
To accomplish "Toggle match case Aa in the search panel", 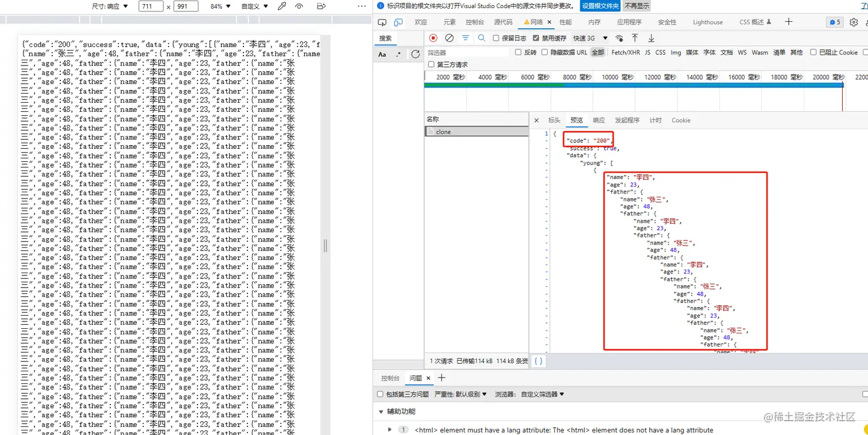I will click(x=382, y=55).
